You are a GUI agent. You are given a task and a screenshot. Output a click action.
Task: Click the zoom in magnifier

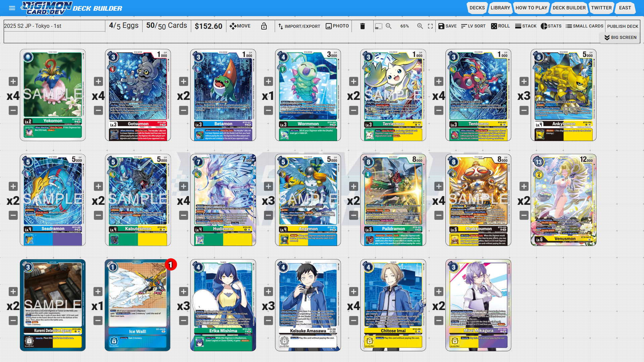420,26
